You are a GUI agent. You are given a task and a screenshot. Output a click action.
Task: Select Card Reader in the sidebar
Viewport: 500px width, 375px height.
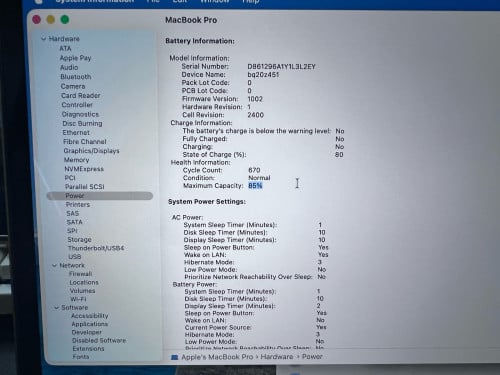[x=81, y=96]
